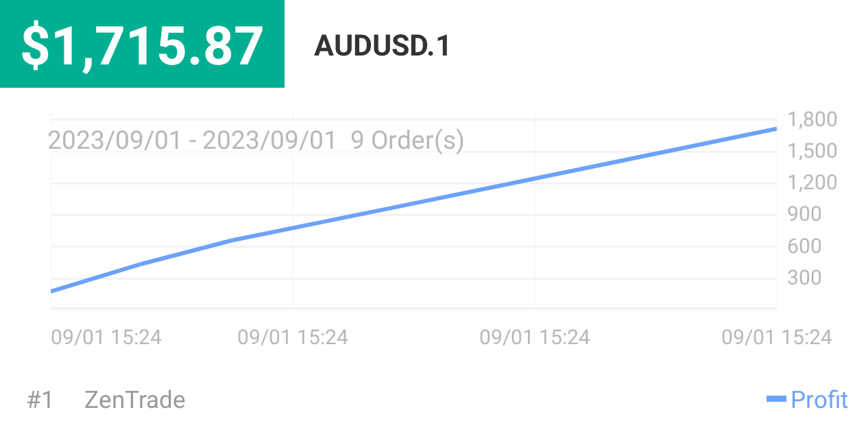Select the AUDUSD.1 symbol title
Viewport: 868px width, 434px height.
tap(382, 46)
